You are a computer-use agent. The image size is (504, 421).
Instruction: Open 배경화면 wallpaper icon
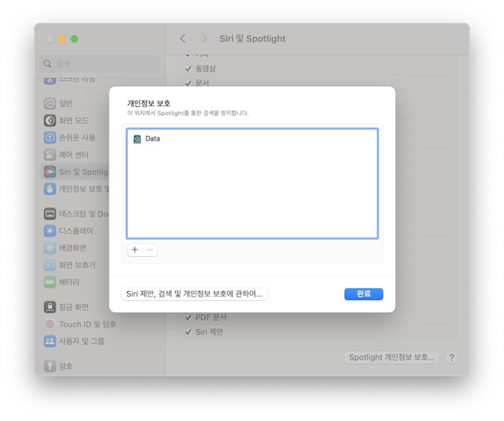coord(50,248)
